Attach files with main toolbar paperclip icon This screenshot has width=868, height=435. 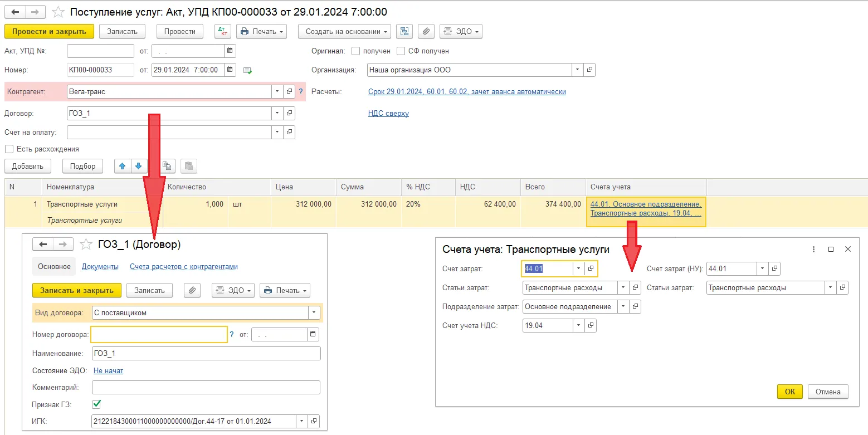(426, 32)
